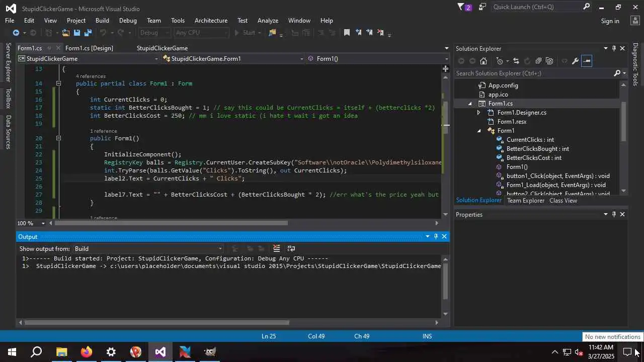Click the Quick Launch search field

click(537, 7)
